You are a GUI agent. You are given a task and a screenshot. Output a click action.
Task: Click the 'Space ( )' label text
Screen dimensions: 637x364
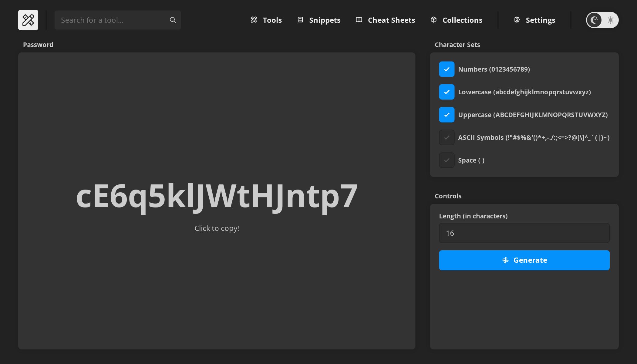(x=471, y=160)
